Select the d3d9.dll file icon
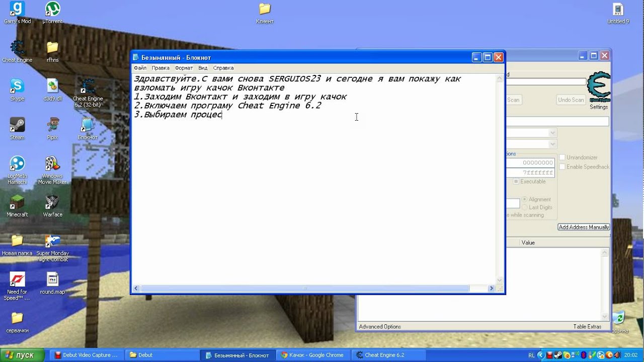 click(x=52, y=90)
